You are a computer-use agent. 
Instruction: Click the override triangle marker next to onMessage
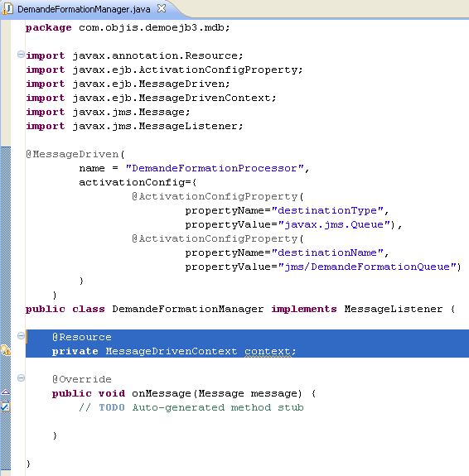pos(6,392)
